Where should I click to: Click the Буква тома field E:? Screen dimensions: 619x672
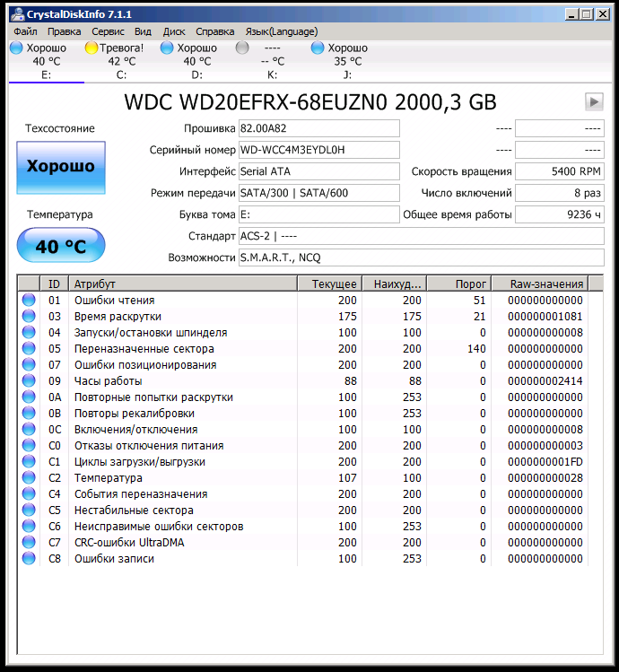pos(319,214)
